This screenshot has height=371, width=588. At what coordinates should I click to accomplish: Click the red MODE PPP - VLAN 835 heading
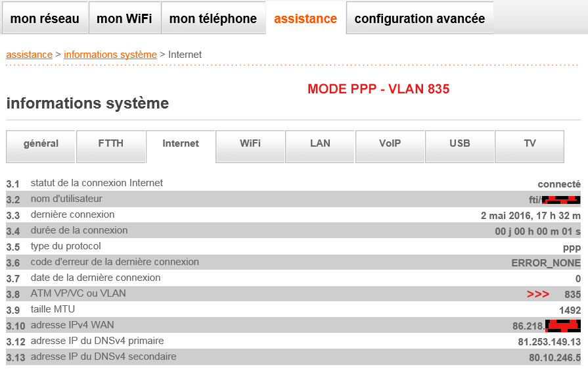[x=378, y=89]
